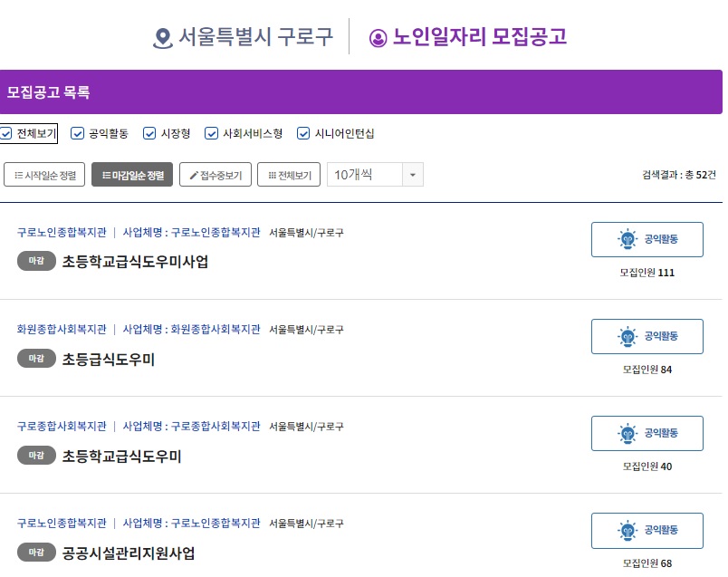Click the dropdown arrow next to 10개씩
728x577 pixels.
(413, 175)
